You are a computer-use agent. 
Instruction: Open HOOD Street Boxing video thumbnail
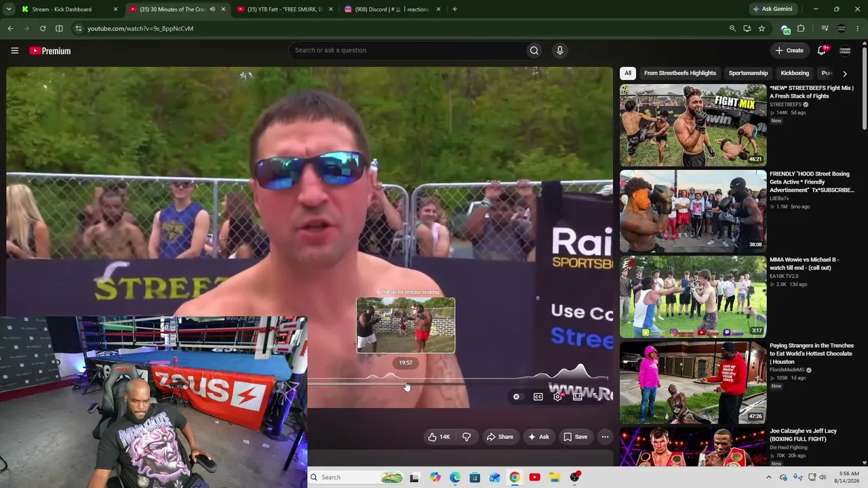[693, 211]
